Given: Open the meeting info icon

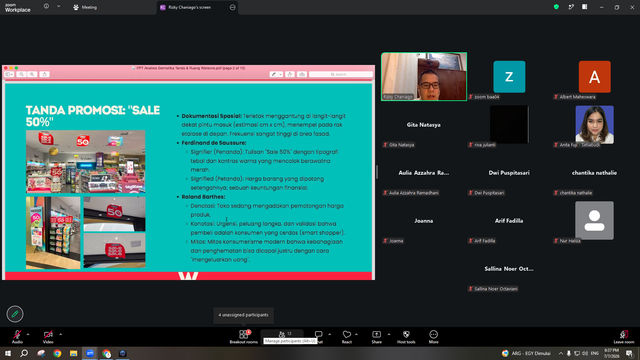Looking at the screenshot, I should pyautogui.click(x=46, y=7).
